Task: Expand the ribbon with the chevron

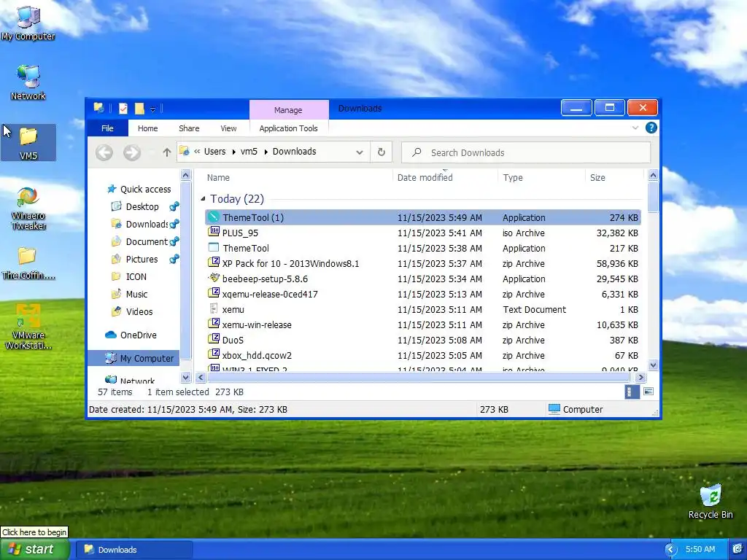Action: [635, 128]
